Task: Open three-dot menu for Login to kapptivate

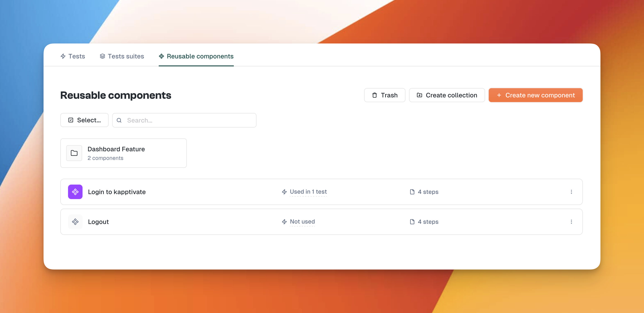Action: [571, 192]
